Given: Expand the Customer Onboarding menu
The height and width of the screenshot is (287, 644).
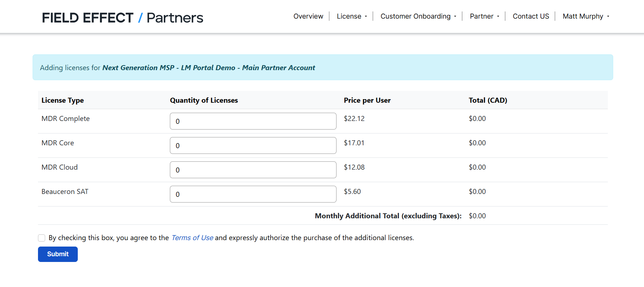Looking at the screenshot, I should [x=418, y=16].
